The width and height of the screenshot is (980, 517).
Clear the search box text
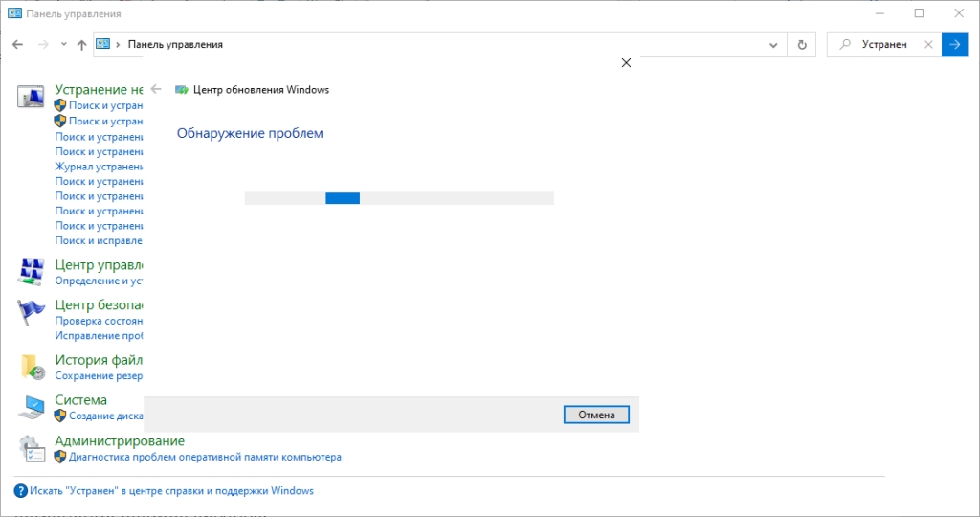pyautogui.click(x=928, y=44)
